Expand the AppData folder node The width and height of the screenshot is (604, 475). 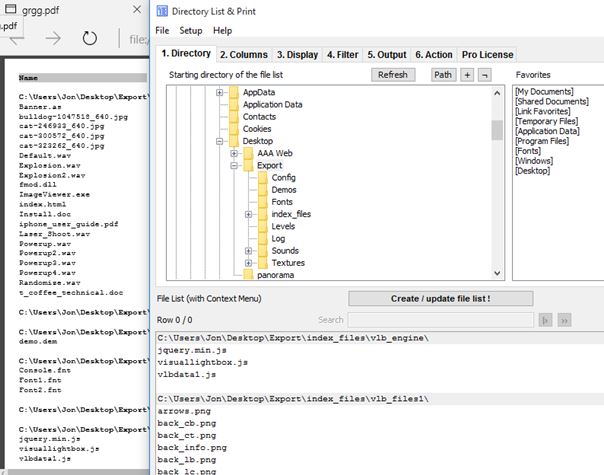220,92
